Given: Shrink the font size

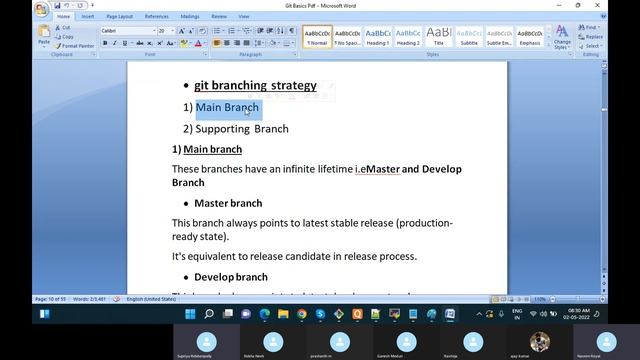Looking at the screenshot, I should (x=191, y=31).
